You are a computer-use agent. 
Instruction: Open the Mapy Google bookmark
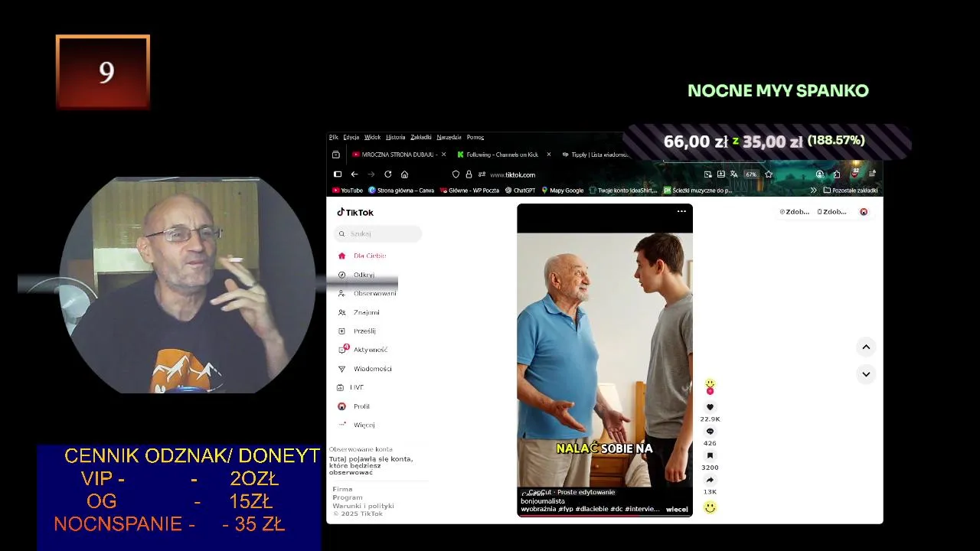pyautogui.click(x=562, y=191)
